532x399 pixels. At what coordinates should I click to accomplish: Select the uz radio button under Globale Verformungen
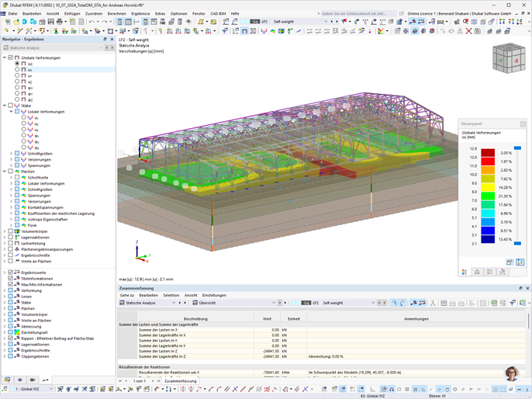[17, 82]
